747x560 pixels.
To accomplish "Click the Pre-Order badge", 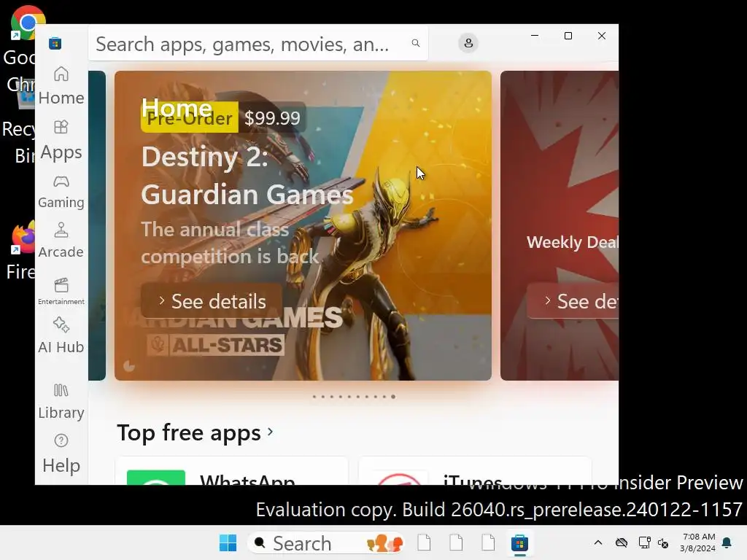I will [190, 118].
